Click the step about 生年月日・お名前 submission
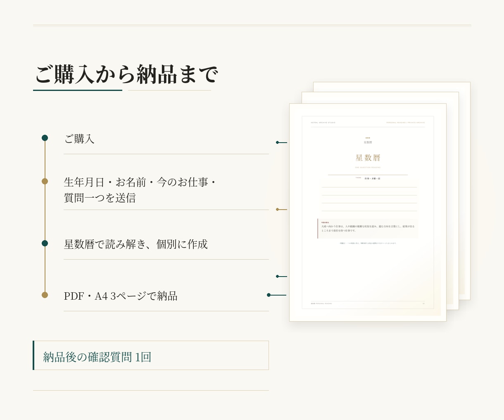 140,190
